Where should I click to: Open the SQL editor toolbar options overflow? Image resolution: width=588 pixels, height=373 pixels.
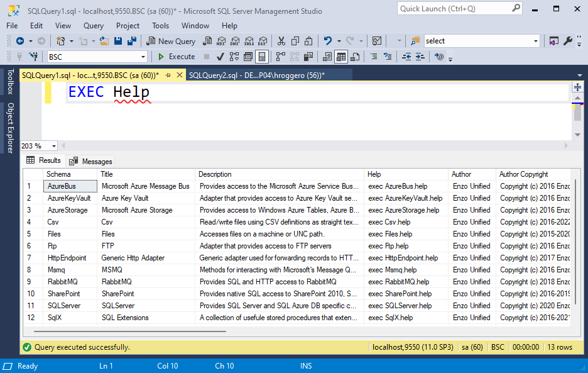(x=450, y=58)
